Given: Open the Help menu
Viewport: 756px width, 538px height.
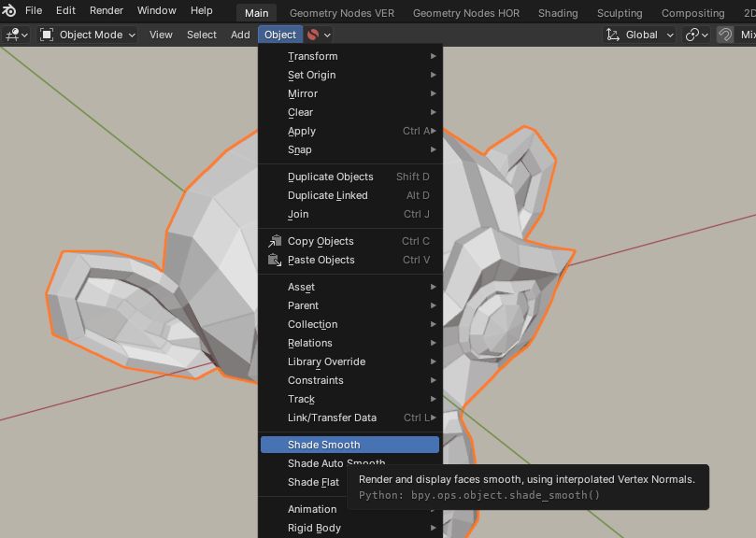Looking at the screenshot, I should [x=201, y=10].
